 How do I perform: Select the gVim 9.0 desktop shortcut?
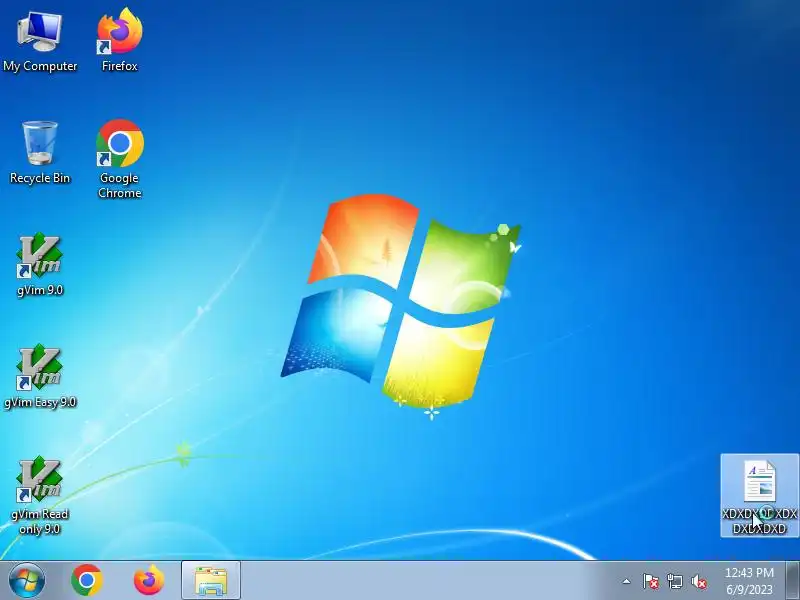coord(40,264)
